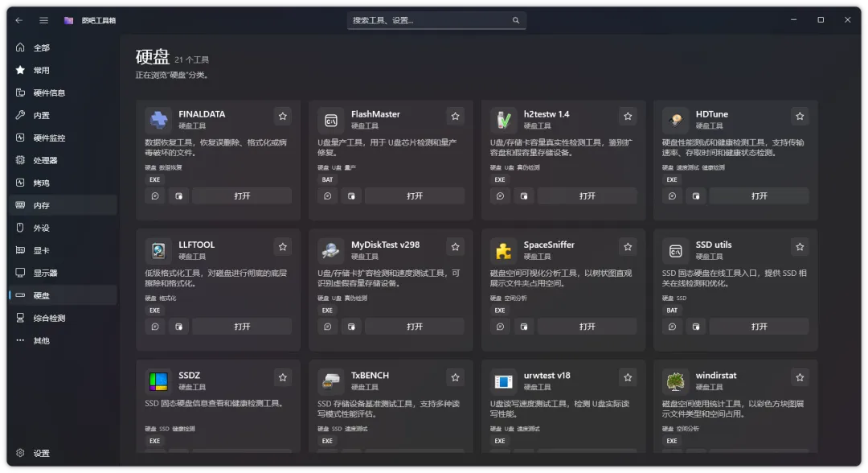868x473 pixels.
Task: Click the TxBENCH drive icon
Action: click(x=331, y=381)
